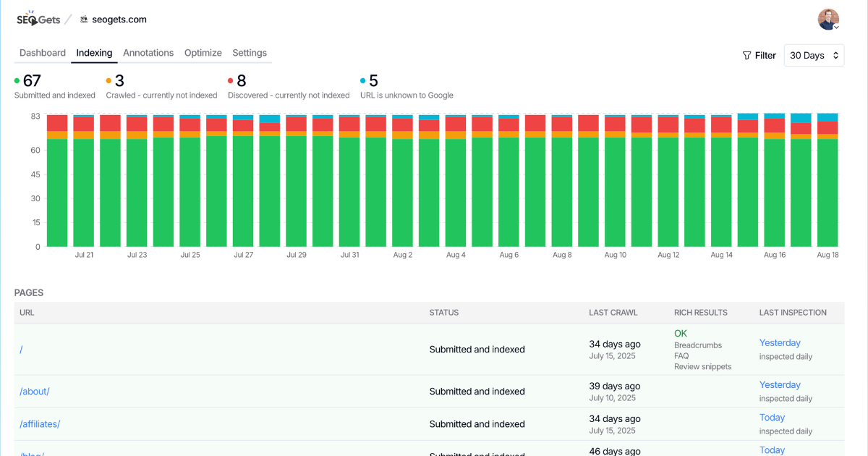
Task: Click the Aug 18 bar in the chart
Action: pos(827,181)
